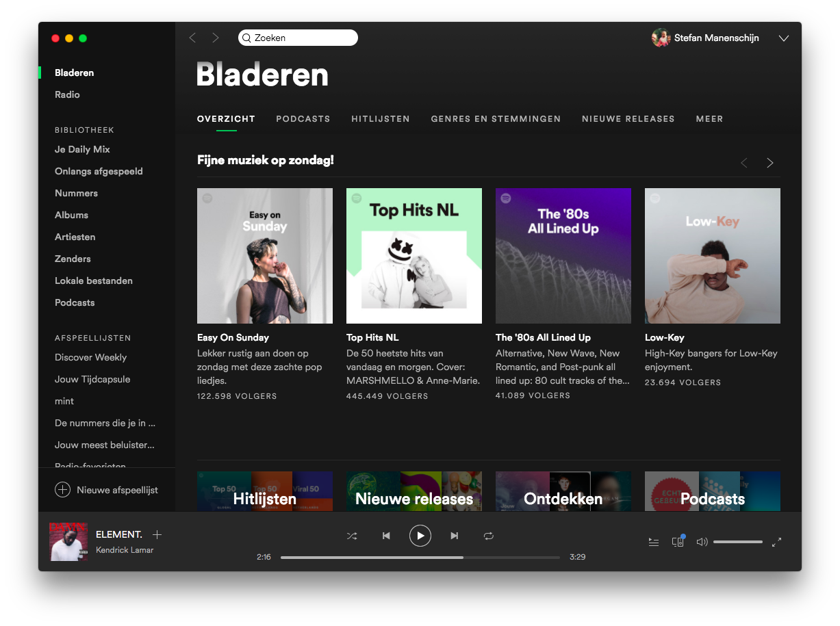Open the now playing album art
This screenshot has width=840, height=626.
[68, 542]
